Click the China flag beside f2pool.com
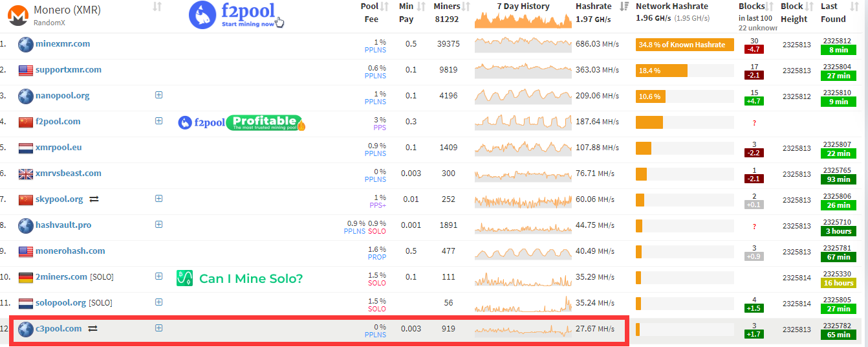This screenshot has height=347, width=868. pyautogui.click(x=26, y=122)
